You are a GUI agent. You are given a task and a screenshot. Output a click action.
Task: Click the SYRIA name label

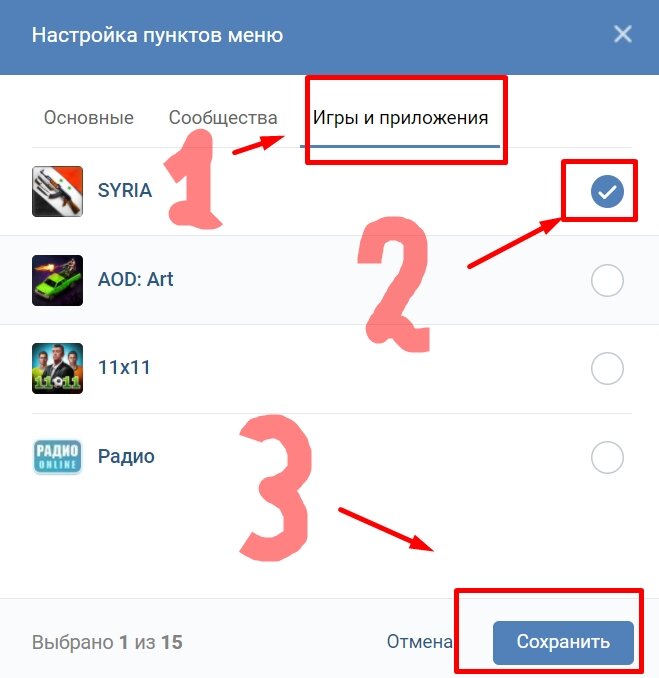pyautogui.click(x=125, y=190)
